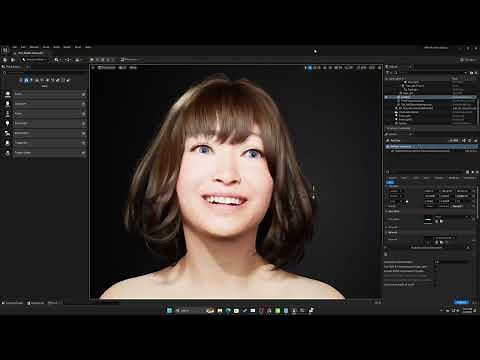
Task: Select the Basic category icon in Place Actors
Action: [x=26, y=80]
